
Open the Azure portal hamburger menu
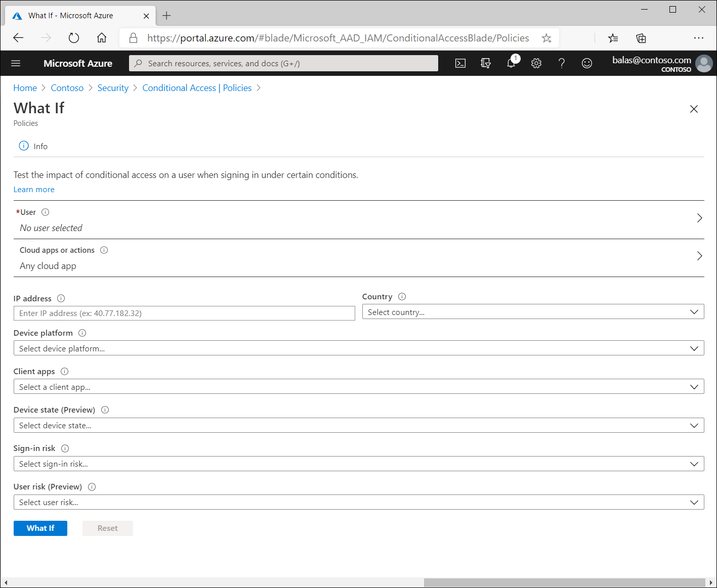click(16, 63)
